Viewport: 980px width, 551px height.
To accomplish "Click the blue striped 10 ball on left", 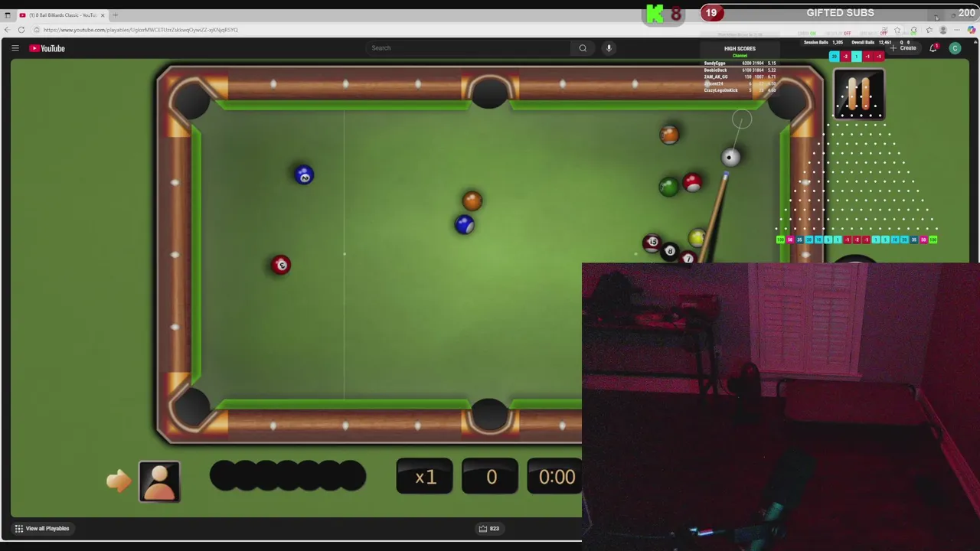I will pyautogui.click(x=304, y=175).
